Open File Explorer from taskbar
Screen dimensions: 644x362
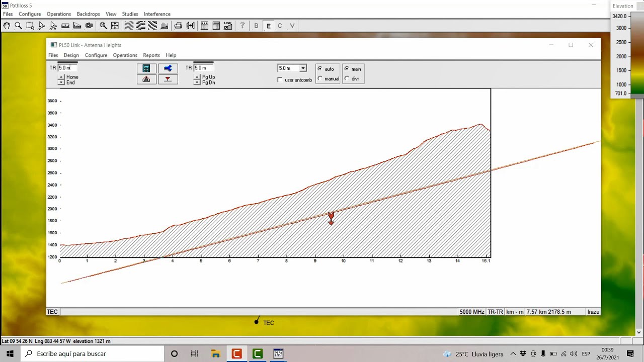click(216, 354)
